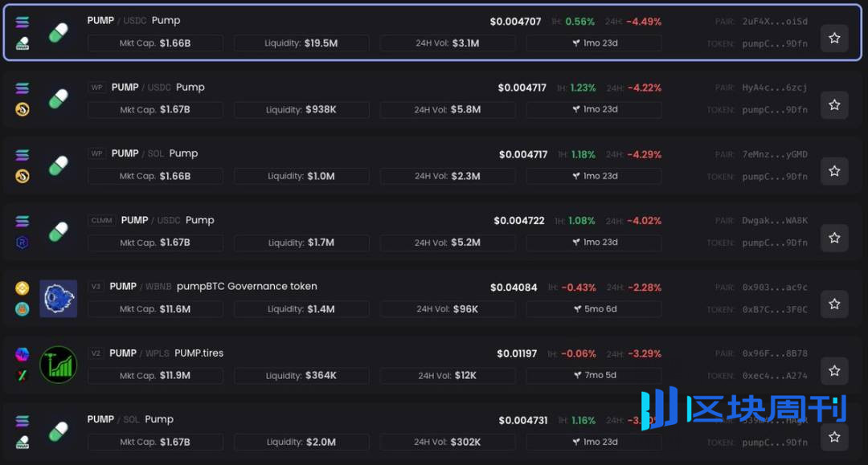
Task: Open PUMP.tires green chart token logo
Action: [58, 365]
